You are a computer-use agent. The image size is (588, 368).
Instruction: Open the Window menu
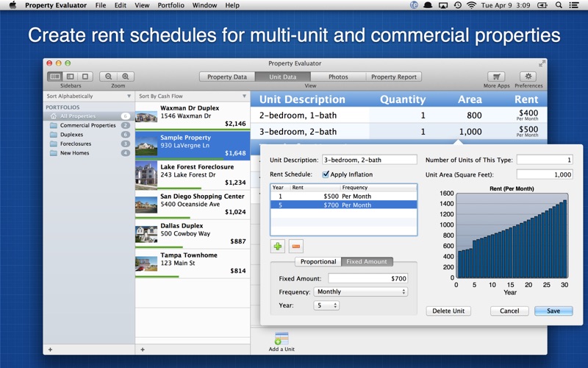point(205,5)
